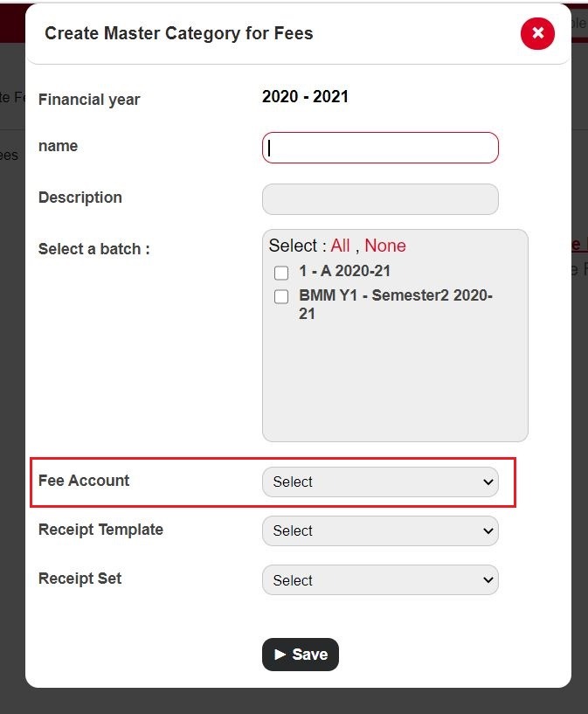Click the Select a batch label
Screen dimensions: 588x714
(94, 249)
